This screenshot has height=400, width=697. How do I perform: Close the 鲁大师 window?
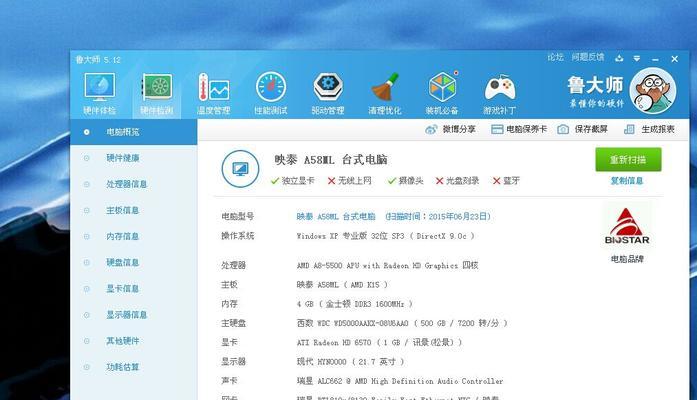tap(674, 59)
